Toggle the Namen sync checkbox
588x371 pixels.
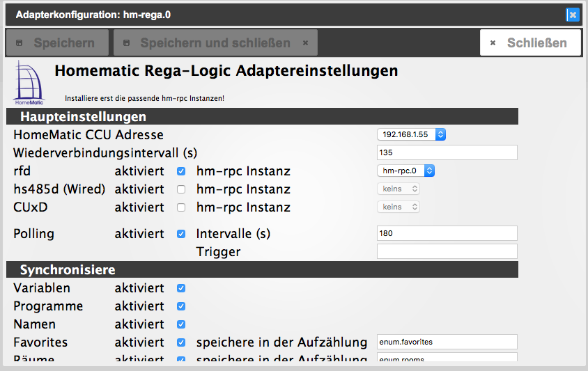pyautogui.click(x=181, y=324)
